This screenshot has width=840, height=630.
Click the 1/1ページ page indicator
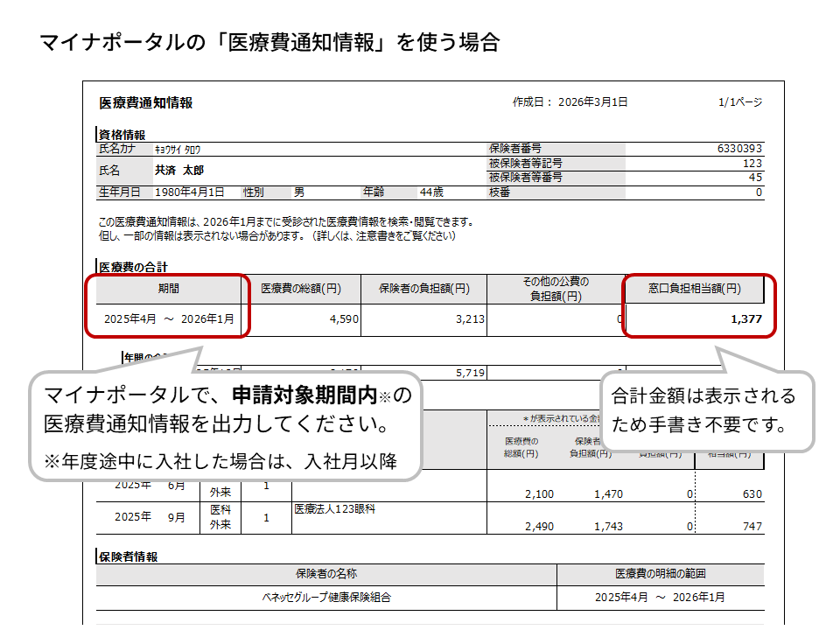(739, 102)
